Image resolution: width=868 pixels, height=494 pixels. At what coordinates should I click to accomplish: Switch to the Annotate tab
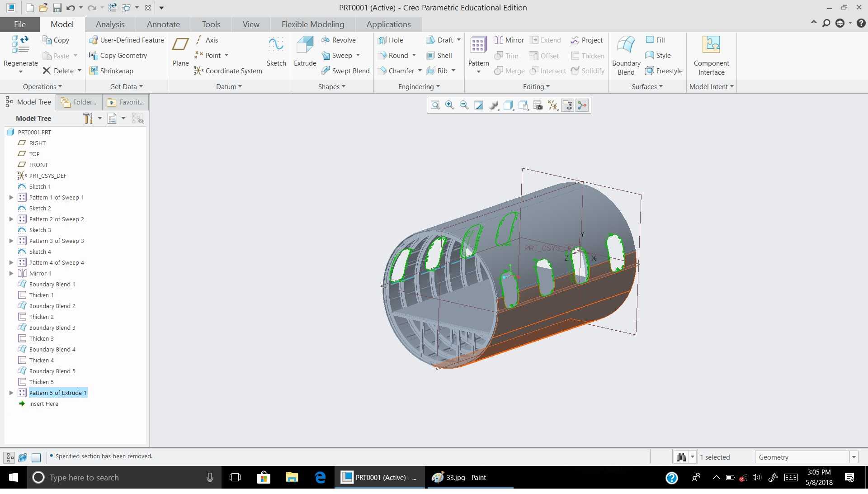pos(163,24)
